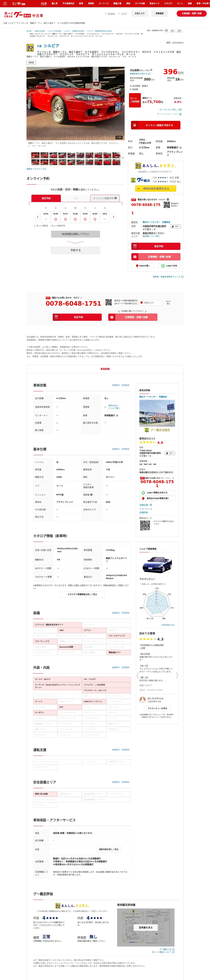Image resolution: width=210 pixels, height=980 pixels.
Task: Click the blue Silvia image in シルビア関連情報
Action: 157,565
